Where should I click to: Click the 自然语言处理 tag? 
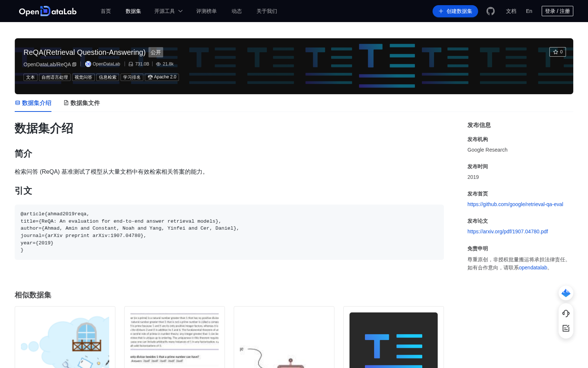point(55,77)
